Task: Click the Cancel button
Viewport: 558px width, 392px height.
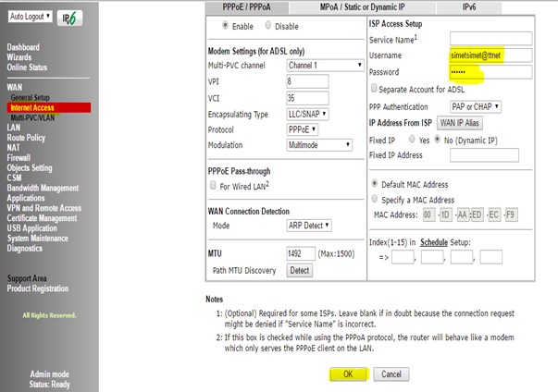Action: pos(391,374)
